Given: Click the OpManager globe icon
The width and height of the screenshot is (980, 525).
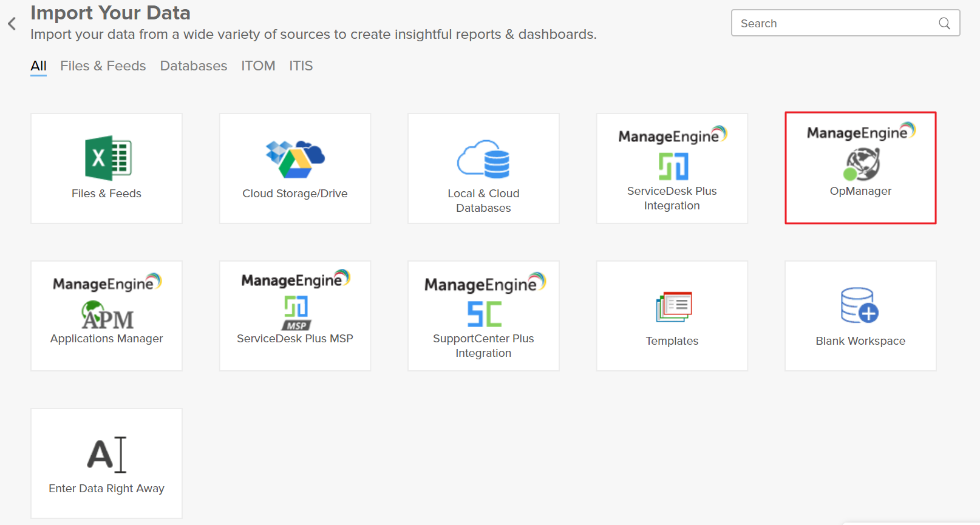Looking at the screenshot, I should [x=862, y=164].
